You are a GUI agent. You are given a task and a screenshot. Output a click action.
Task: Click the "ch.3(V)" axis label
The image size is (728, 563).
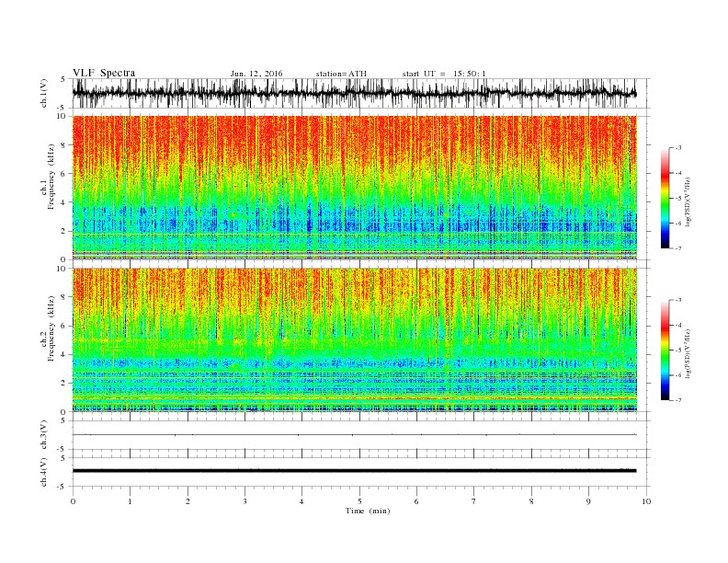[x=44, y=435]
